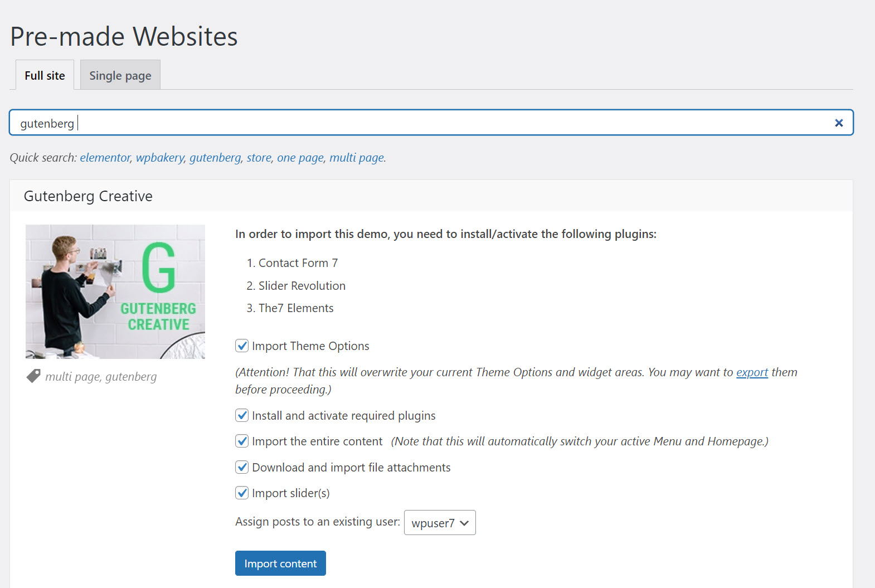This screenshot has width=875, height=588.
Task: Switch to the Full site tab
Action: [x=45, y=75]
